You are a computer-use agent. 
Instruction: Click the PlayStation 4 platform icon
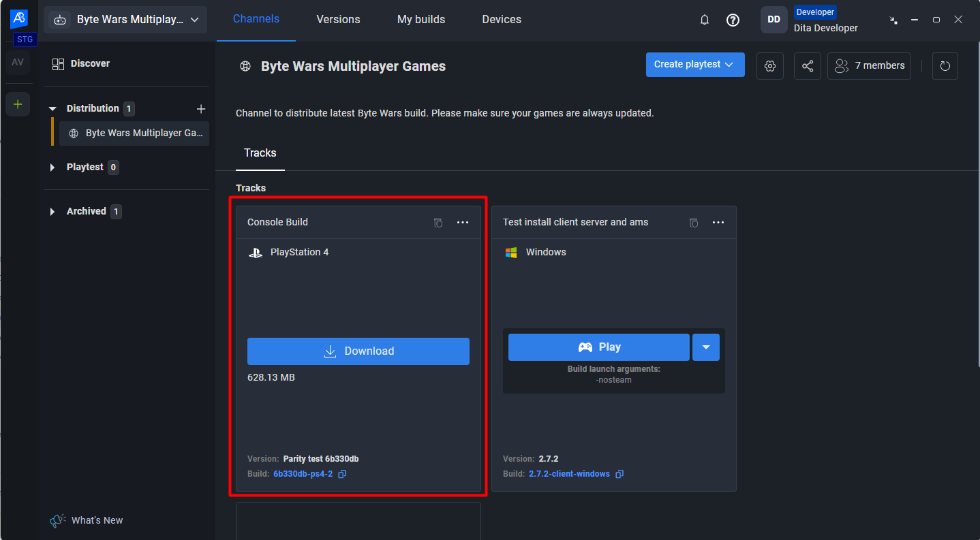click(255, 253)
